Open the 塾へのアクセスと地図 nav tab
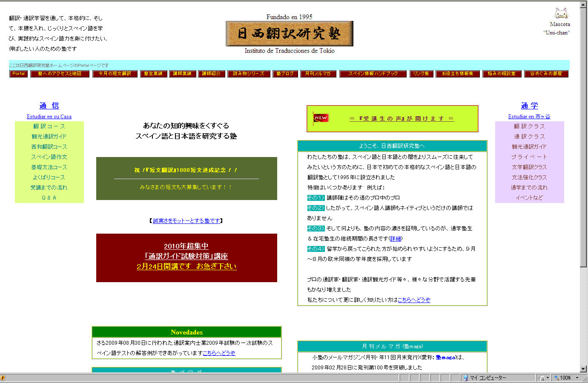This screenshot has height=383, width=588. (60, 74)
